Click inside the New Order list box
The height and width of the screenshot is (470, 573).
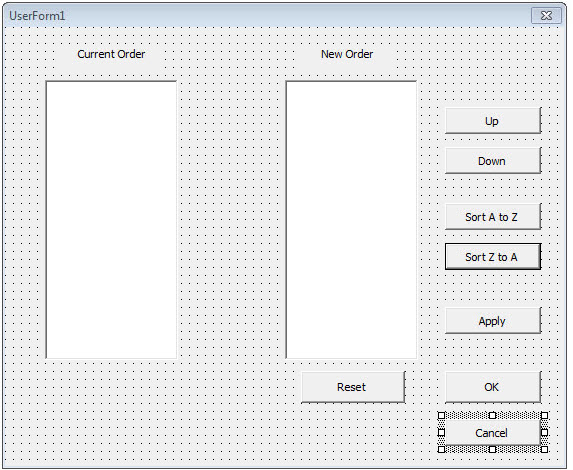pos(351,220)
